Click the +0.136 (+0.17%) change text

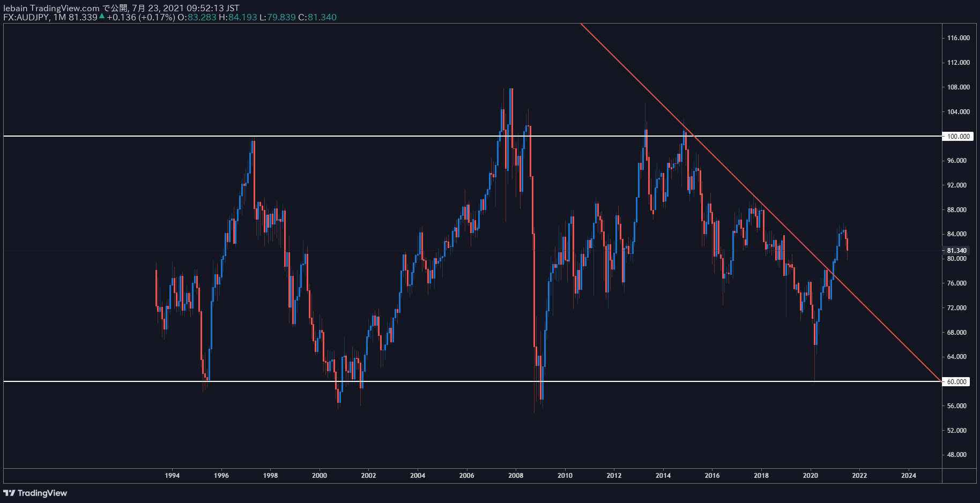pos(141,17)
